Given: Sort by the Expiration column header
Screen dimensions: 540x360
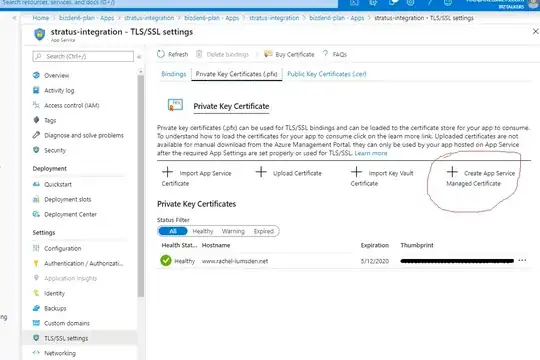Looking at the screenshot, I should [375, 245].
